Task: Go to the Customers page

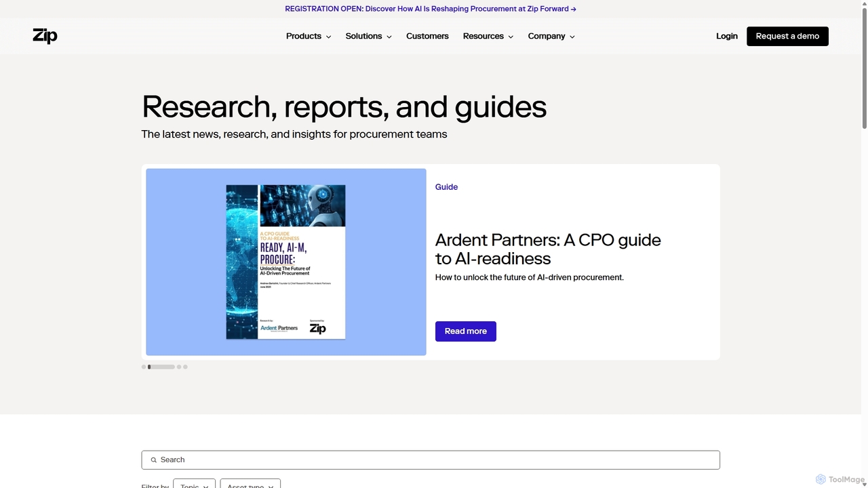Action: coord(427,36)
